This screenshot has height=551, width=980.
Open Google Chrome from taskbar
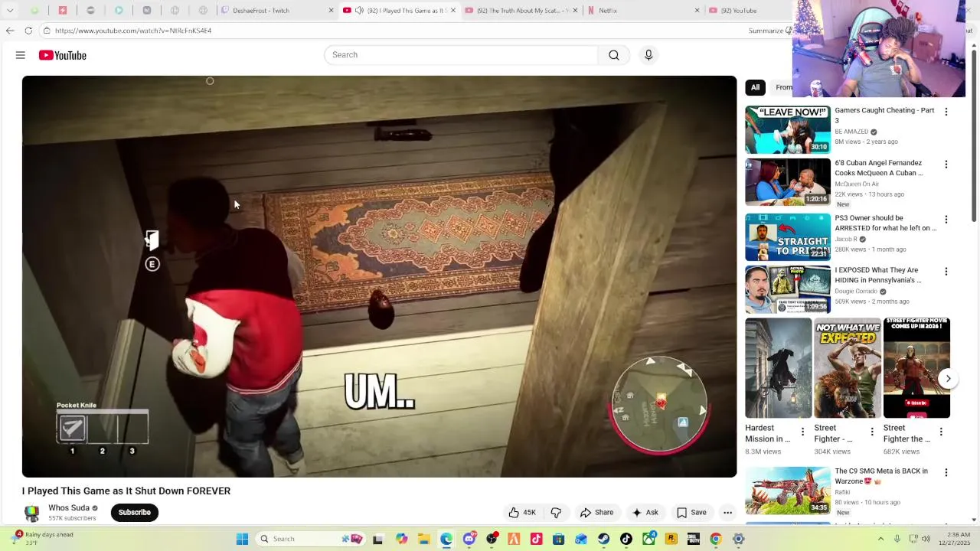click(716, 539)
